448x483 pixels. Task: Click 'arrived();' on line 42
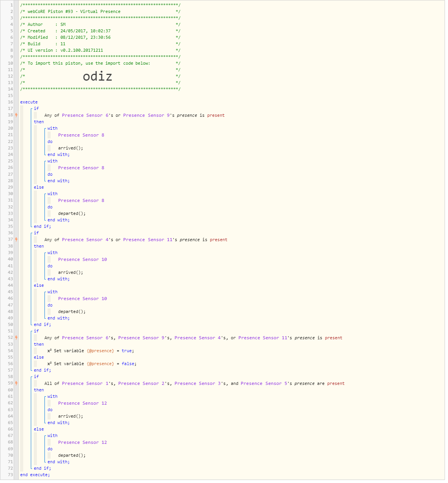(x=70, y=272)
